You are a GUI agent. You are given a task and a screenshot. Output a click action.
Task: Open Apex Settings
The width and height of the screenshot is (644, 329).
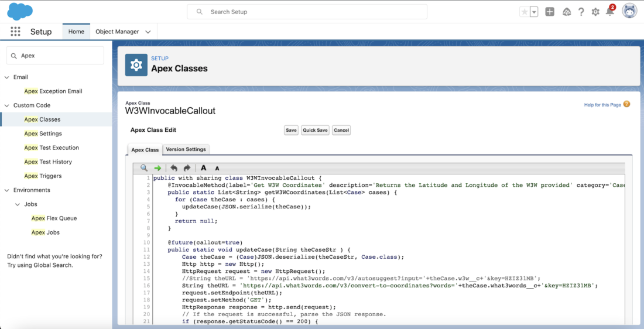[x=43, y=133]
